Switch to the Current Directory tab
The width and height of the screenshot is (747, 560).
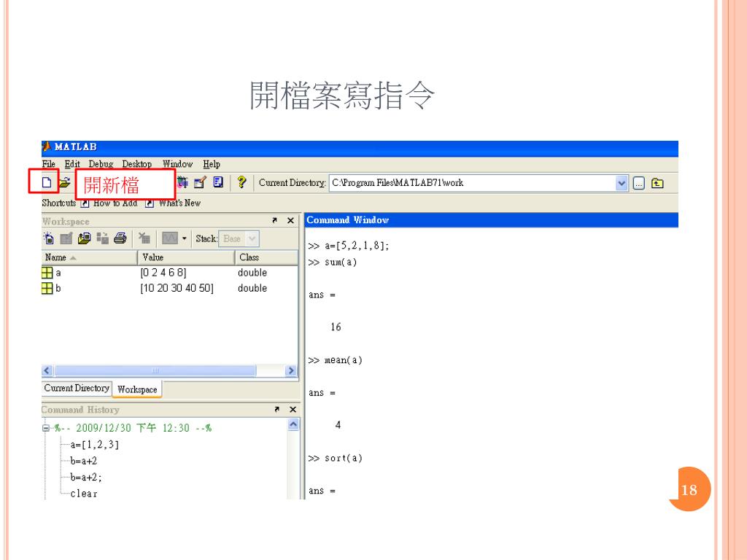pyautogui.click(x=77, y=388)
